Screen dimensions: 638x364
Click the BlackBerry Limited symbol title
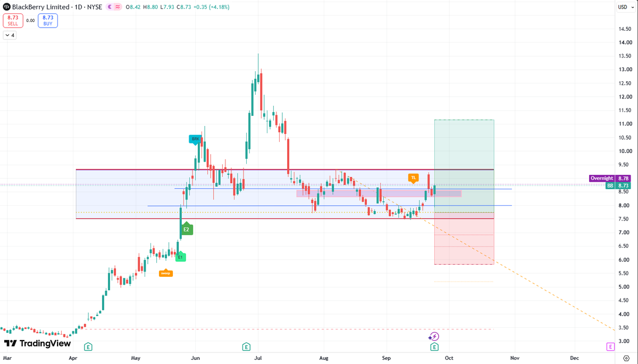(41, 7)
